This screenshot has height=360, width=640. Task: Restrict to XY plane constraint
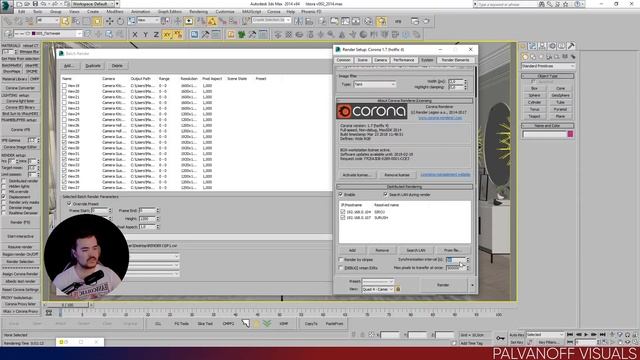[167, 35]
